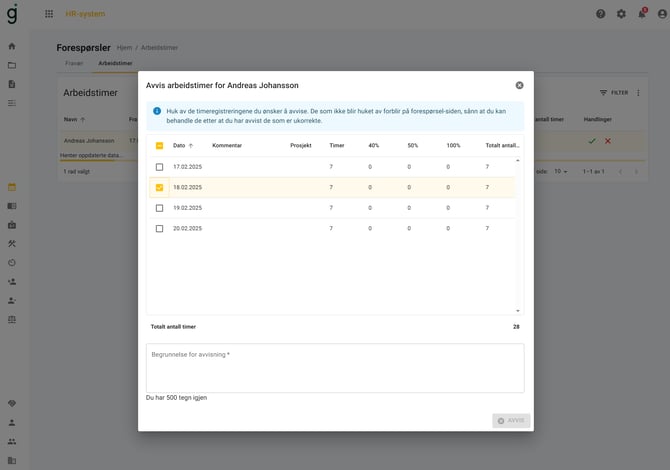Toggle the select-all checkbox in header
Image resolution: width=670 pixels, height=470 pixels.
(x=159, y=146)
